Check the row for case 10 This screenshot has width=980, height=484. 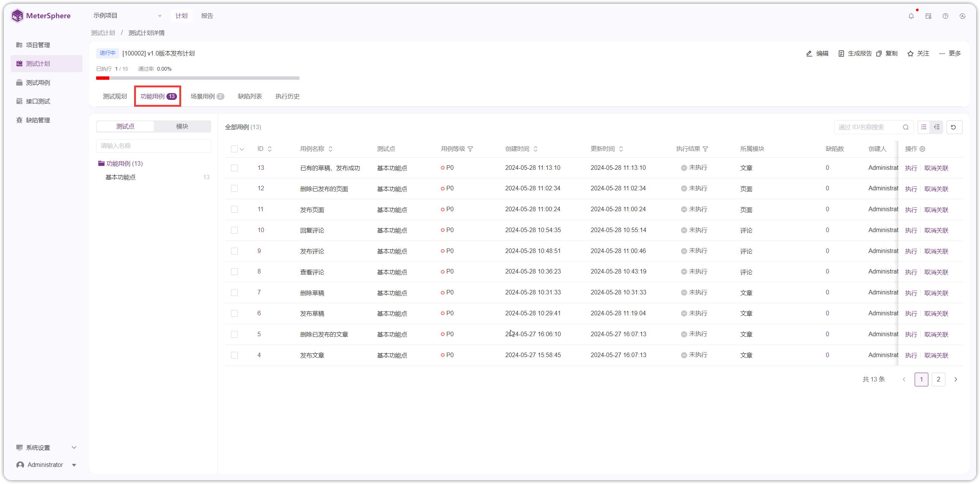[x=234, y=230]
